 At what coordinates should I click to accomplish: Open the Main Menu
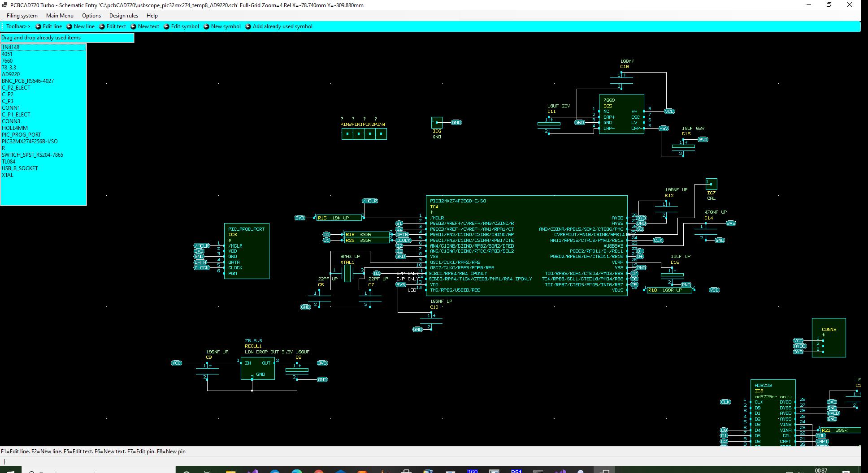coord(60,16)
